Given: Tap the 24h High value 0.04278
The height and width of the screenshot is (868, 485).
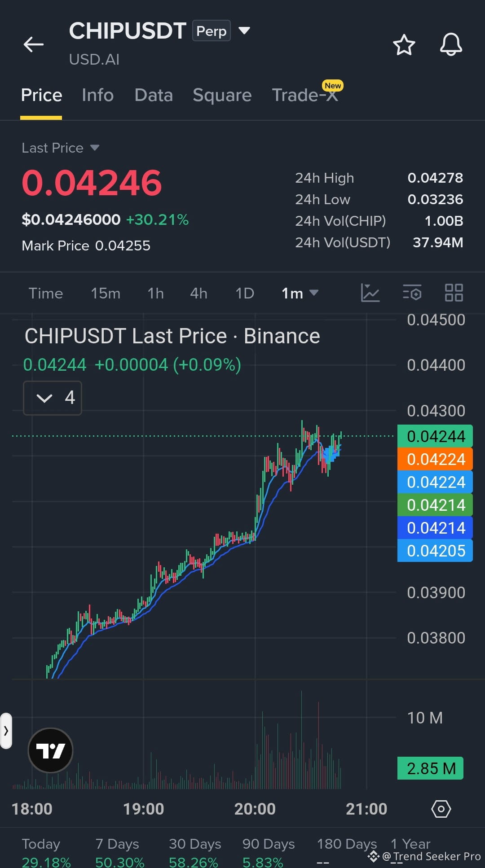Looking at the screenshot, I should [x=435, y=178].
